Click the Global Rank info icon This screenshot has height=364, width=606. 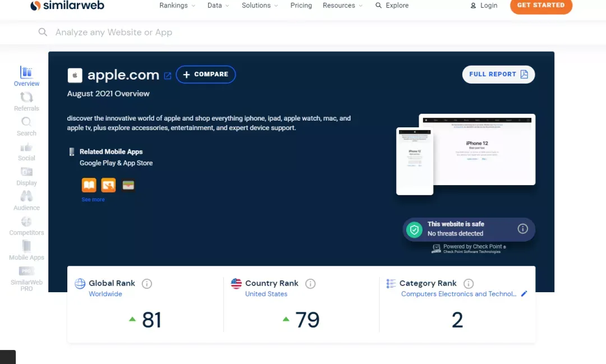coord(147,284)
